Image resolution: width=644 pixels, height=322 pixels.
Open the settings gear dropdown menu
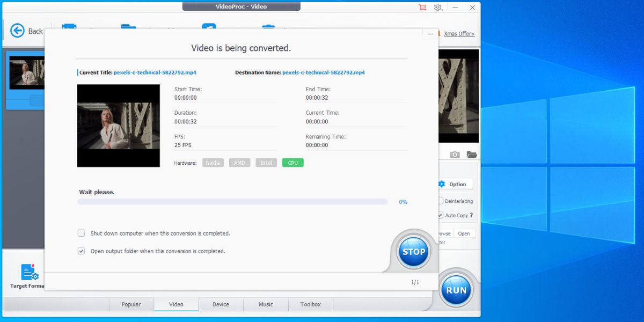(438, 7)
